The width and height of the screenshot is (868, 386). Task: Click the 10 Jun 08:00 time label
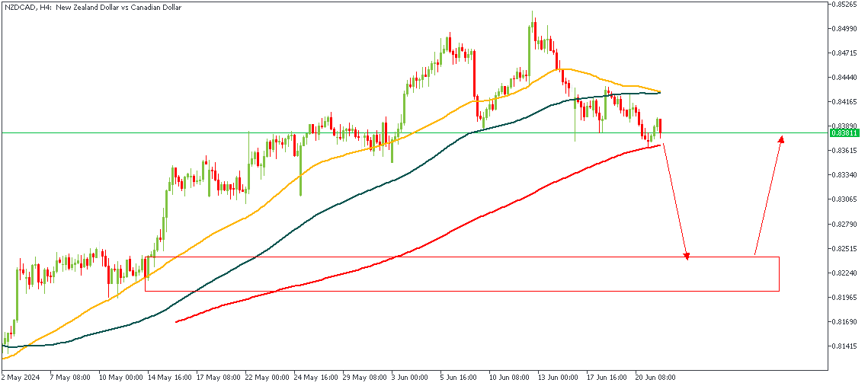tap(511, 378)
